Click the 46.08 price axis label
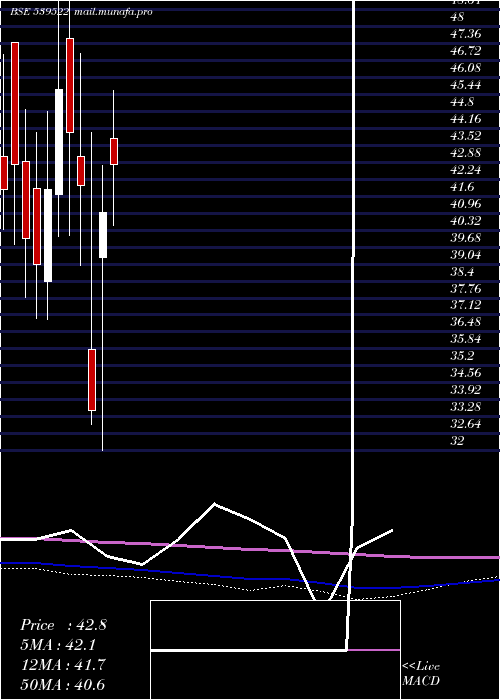500x700 pixels. [466, 68]
